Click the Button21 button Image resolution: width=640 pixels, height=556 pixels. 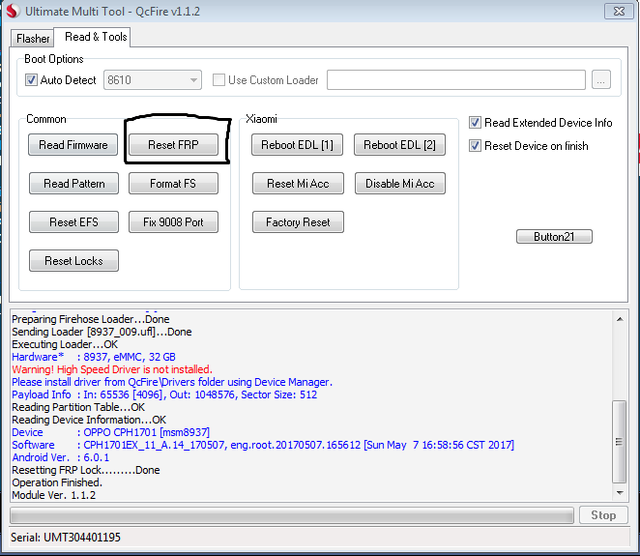pos(554,237)
